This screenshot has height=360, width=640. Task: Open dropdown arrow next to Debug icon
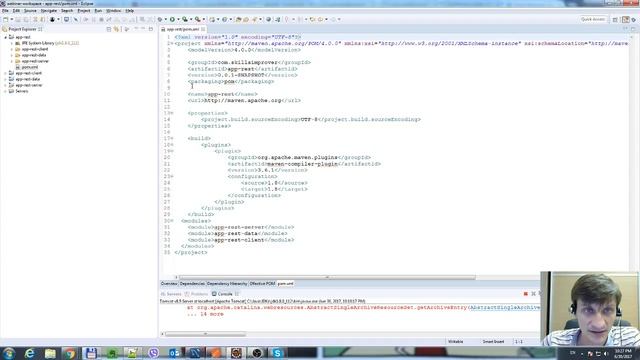tap(165, 19)
